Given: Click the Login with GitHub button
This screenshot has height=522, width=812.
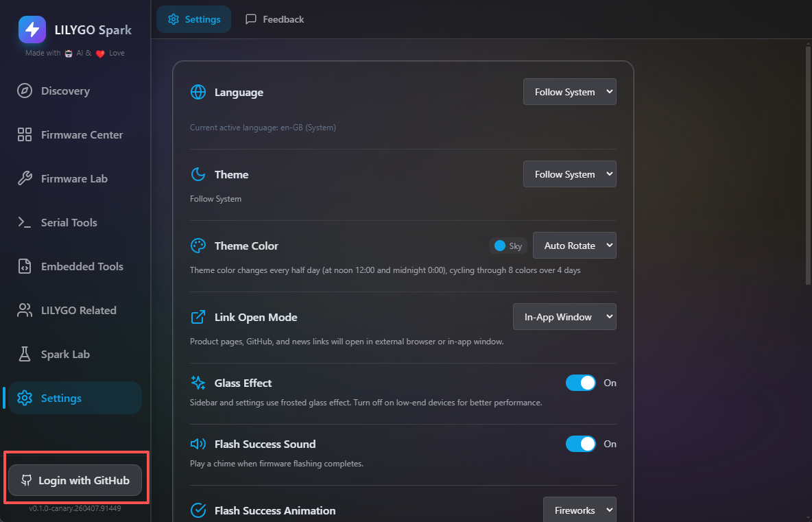Looking at the screenshot, I should click(75, 480).
